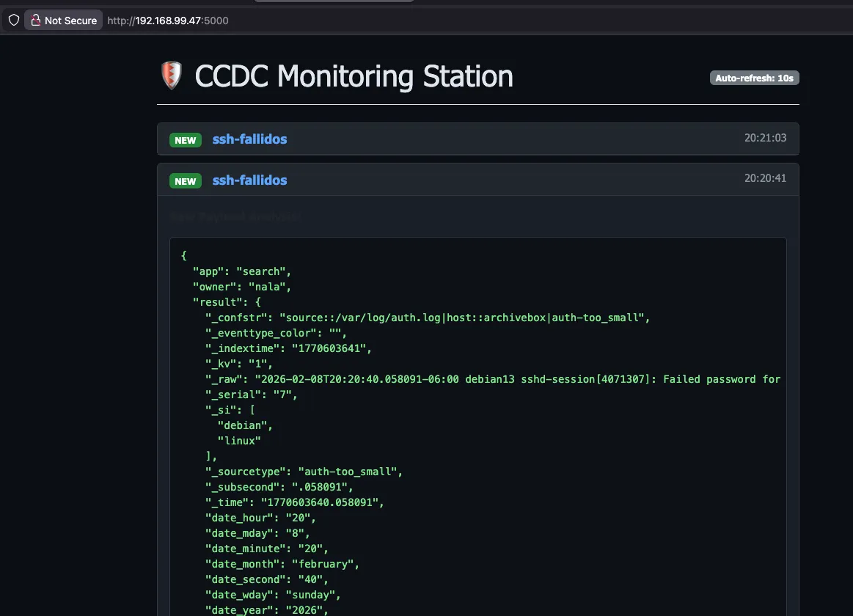Open the ssh-fallidos alert from 20:20:41

249,180
